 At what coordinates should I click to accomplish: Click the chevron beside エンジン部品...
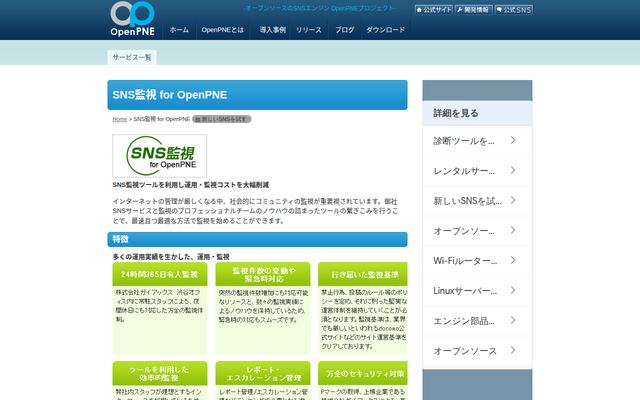513,320
